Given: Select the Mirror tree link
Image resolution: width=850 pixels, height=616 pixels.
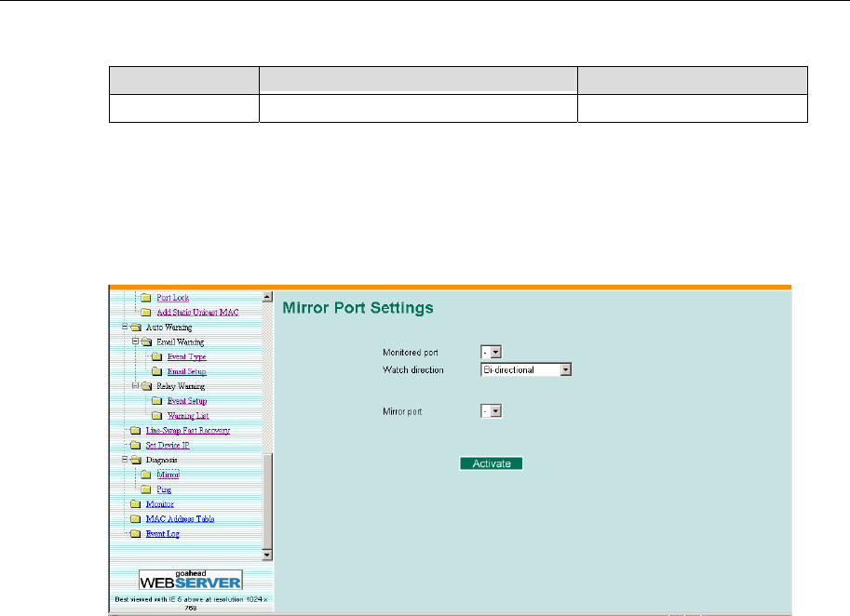Looking at the screenshot, I should 168,475.
